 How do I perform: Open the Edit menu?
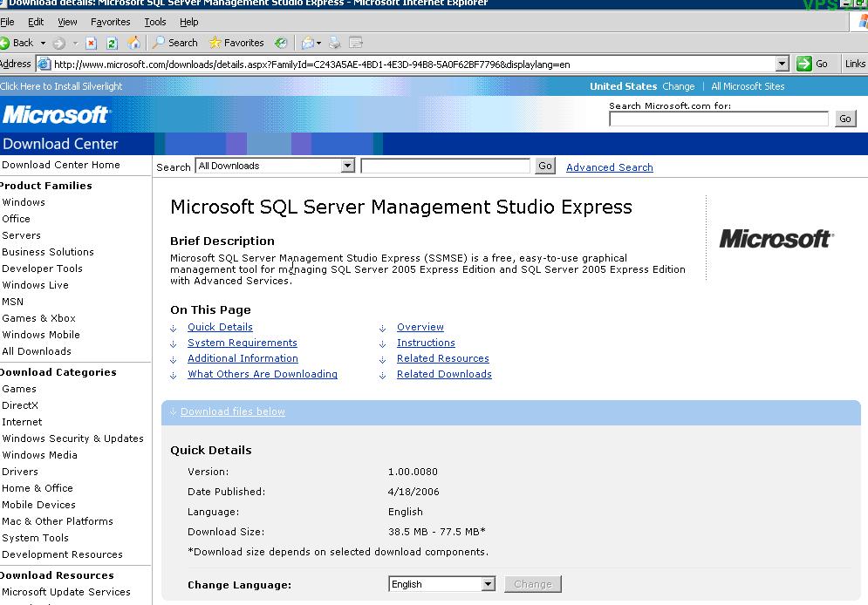[x=36, y=22]
